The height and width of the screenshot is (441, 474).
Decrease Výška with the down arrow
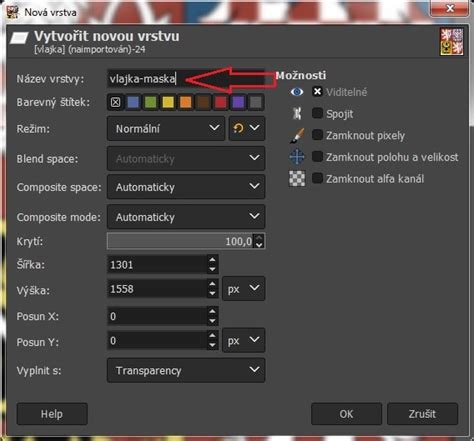point(212,293)
